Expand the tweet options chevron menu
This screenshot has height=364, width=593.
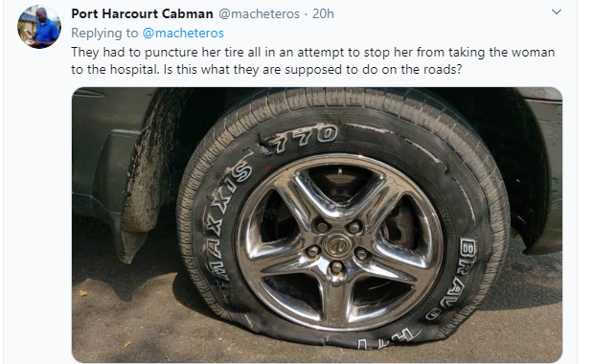point(557,12)
